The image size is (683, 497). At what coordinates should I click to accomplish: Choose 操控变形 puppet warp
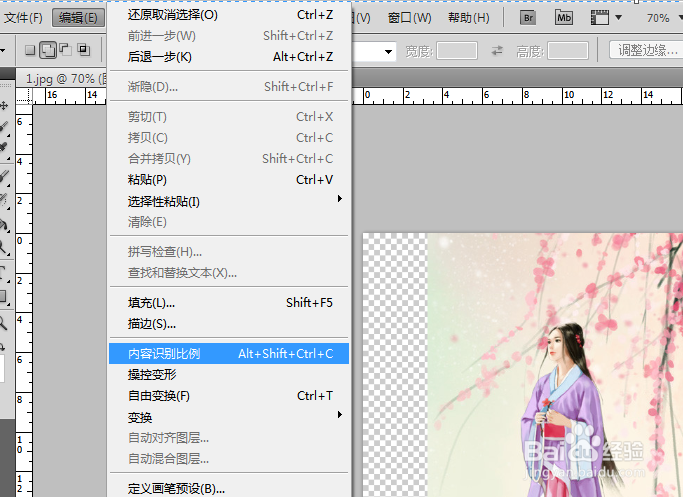point(229,375)
